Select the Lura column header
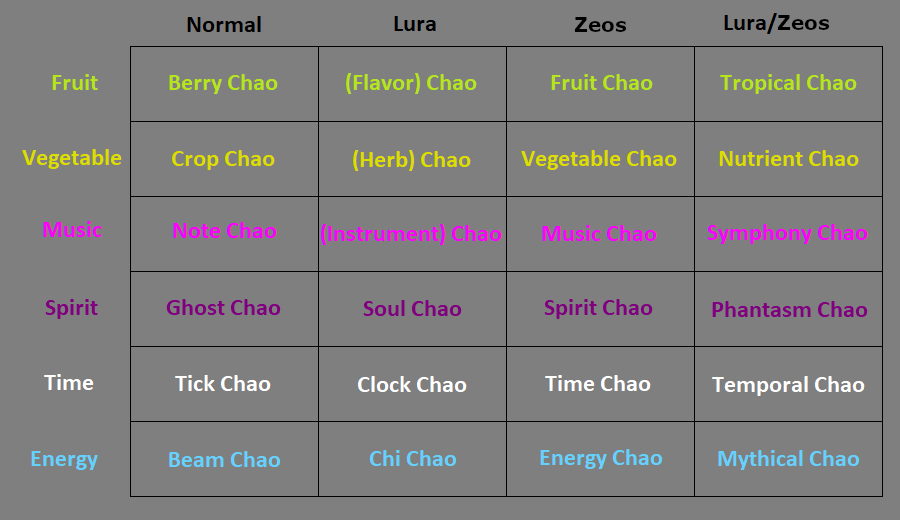 [x=414, y=24]
